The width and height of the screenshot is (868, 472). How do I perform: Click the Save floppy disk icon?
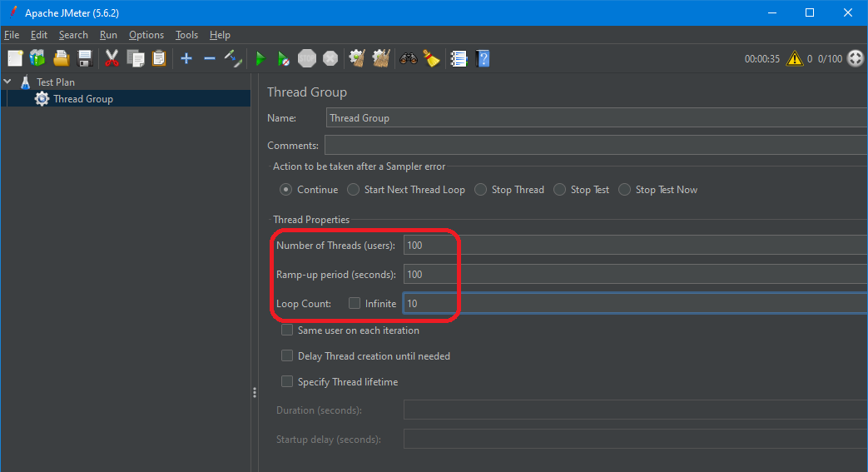(x=84, y=58)
